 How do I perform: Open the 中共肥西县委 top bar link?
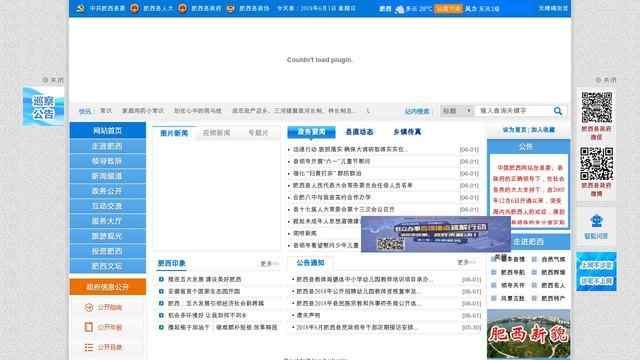point(107,8)
